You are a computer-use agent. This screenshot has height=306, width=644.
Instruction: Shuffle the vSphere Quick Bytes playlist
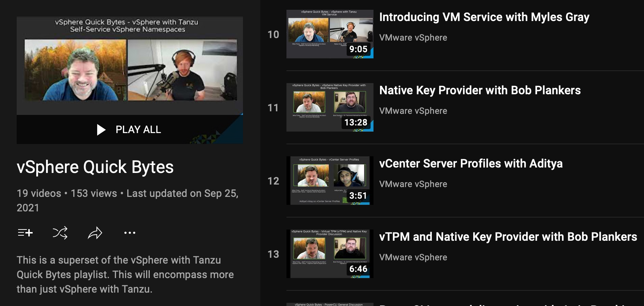click(60, 233)
